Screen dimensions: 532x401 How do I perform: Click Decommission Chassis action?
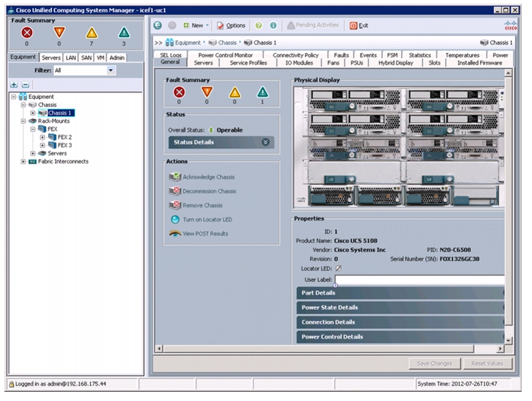[203, 191]
